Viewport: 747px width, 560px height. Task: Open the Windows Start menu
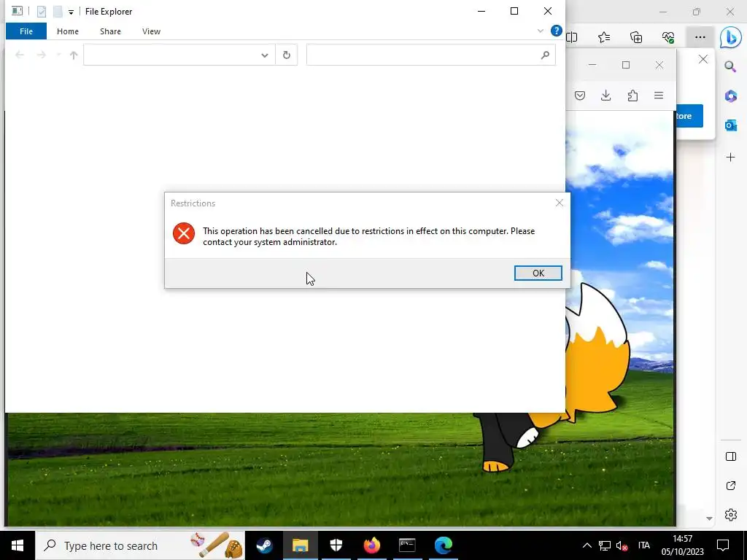(x=18, y=545)
